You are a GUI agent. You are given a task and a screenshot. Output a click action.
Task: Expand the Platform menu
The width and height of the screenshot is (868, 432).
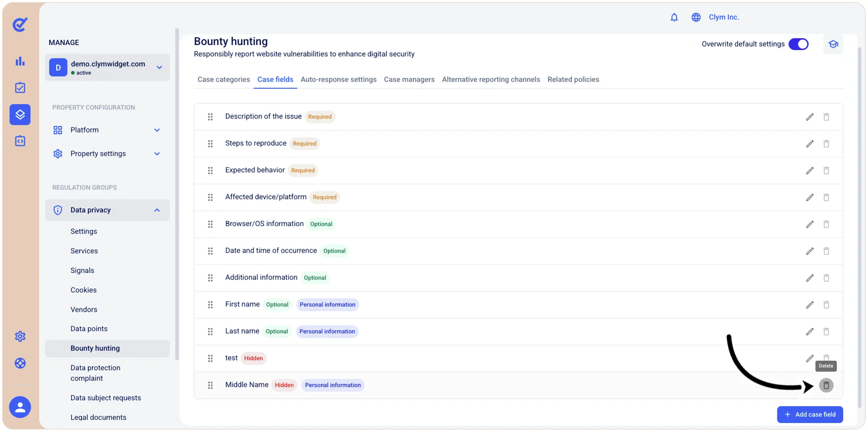pos(107,130)
